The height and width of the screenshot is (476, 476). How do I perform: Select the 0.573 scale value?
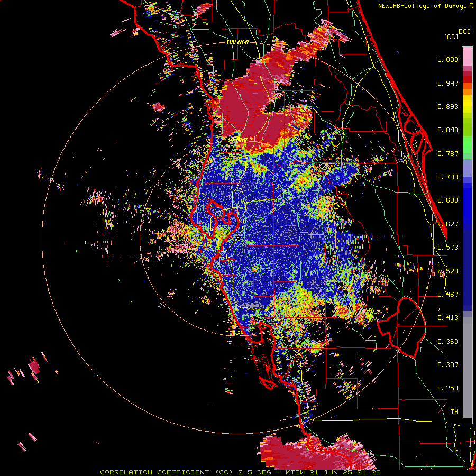click(x=448, y=248)
